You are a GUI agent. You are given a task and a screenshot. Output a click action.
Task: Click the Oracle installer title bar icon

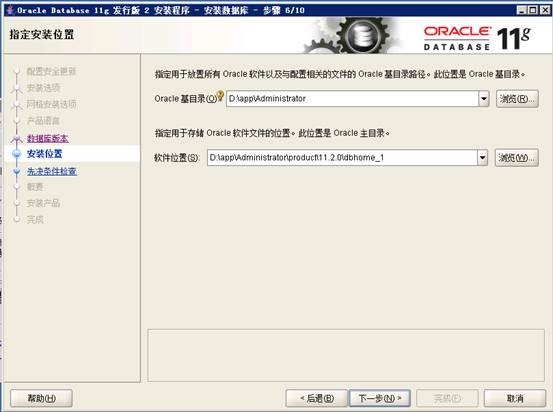pos(11,10)
